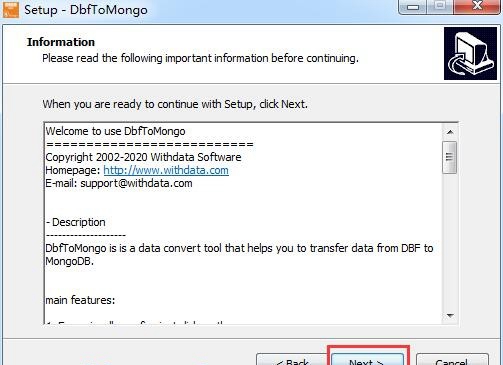Click the support@withdata.com email text
The width and height of the screenshot is (503, 365).
136,183
